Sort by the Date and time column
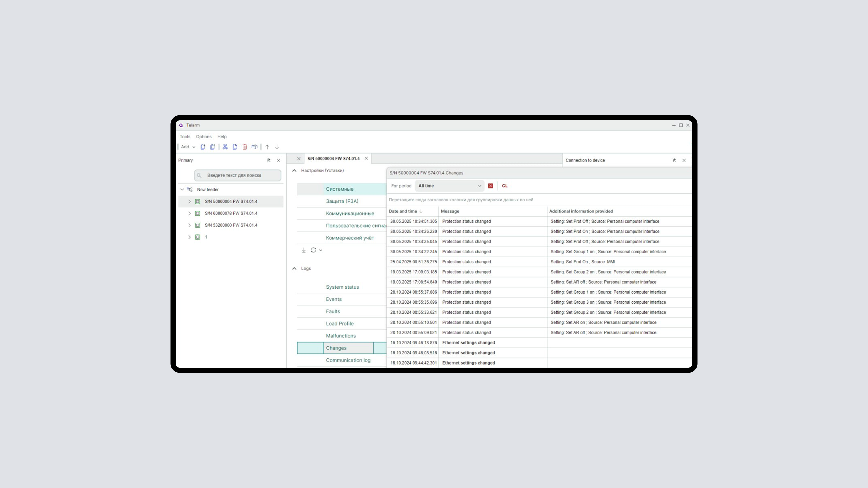This screenshot has width=868, height=488. (x=403, y=211)
